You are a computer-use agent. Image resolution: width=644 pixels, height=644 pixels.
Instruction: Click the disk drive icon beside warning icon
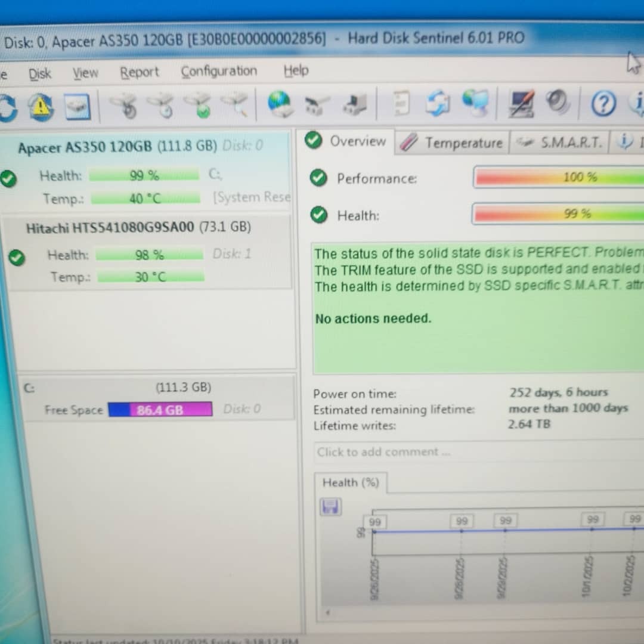77,107
